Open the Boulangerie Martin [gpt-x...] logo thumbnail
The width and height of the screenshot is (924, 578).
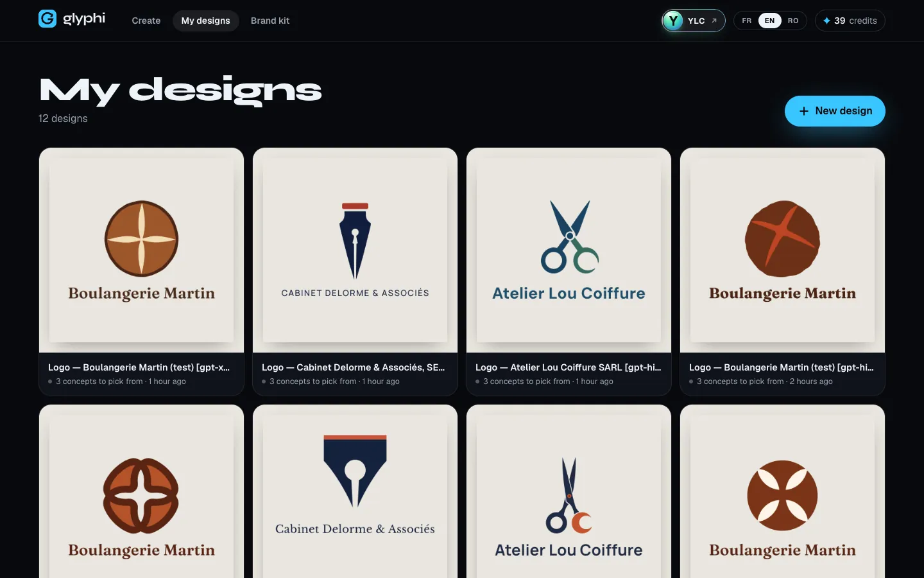[142, 250]
